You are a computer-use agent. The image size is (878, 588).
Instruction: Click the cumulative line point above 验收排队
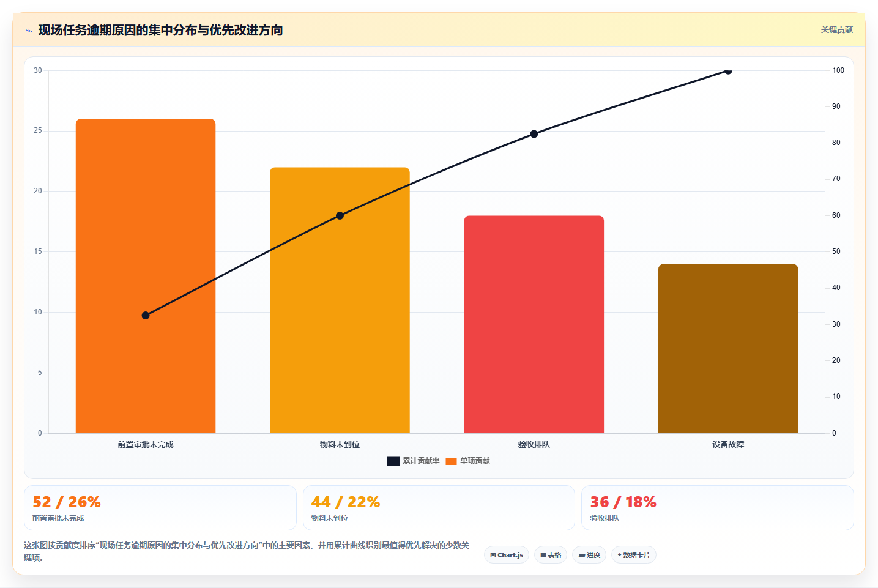click(x=534, y=134)
